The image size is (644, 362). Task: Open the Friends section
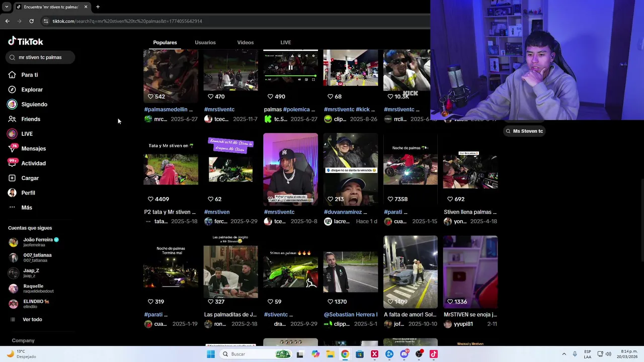[24, 119]
